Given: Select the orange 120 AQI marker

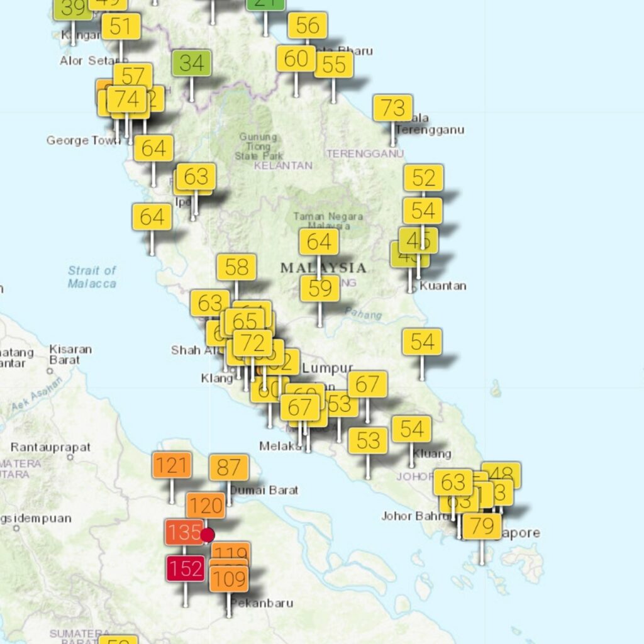Looking at the screenshot, I should (x=206, y=506).
